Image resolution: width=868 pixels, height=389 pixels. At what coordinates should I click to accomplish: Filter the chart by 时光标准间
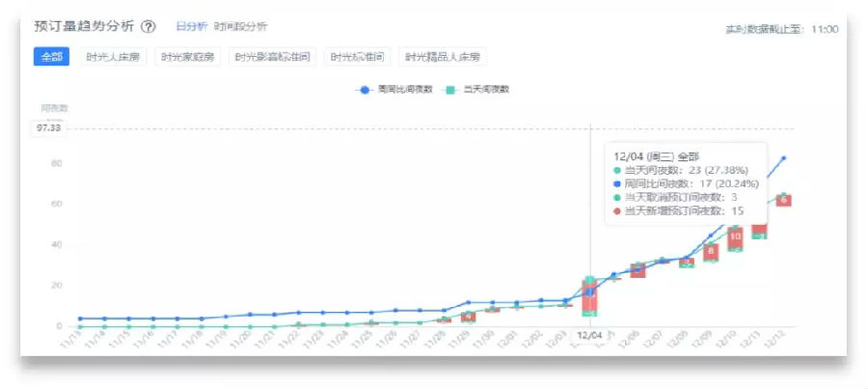358,57
